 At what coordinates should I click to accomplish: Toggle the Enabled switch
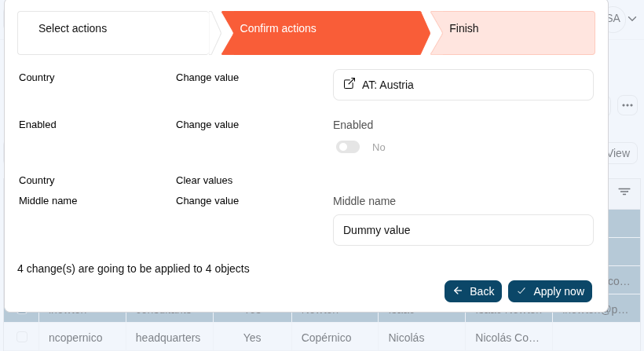[x=348, y=147]
